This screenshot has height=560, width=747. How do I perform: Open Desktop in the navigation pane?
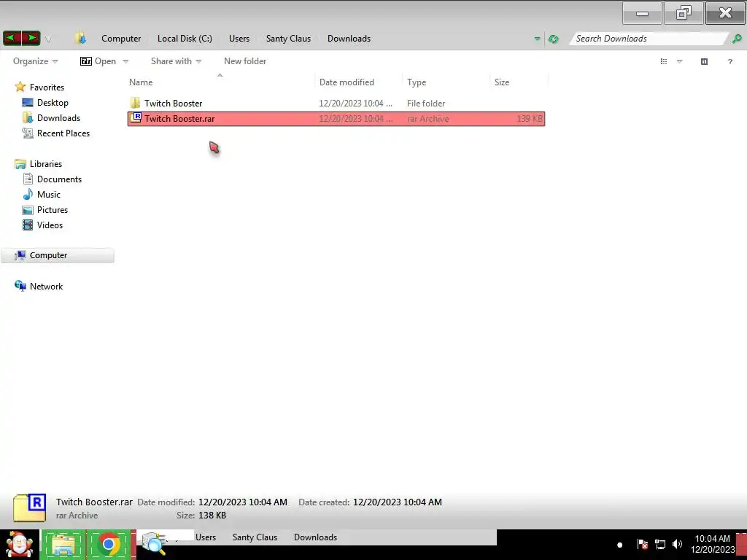pos(53,102)
